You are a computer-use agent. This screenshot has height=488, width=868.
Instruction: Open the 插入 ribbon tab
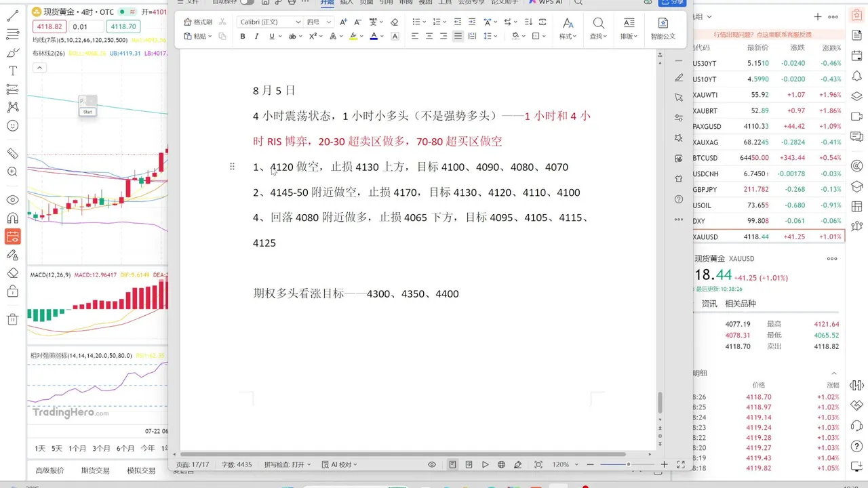tap(346, 2)
